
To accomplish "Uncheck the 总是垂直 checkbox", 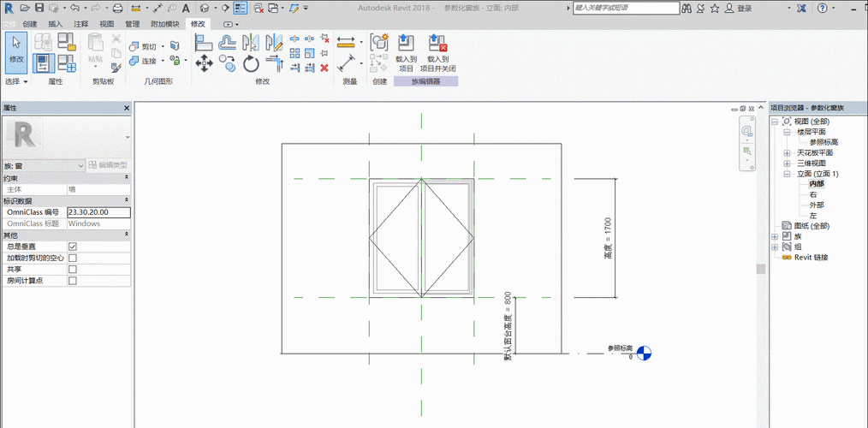I will point(73,247).
